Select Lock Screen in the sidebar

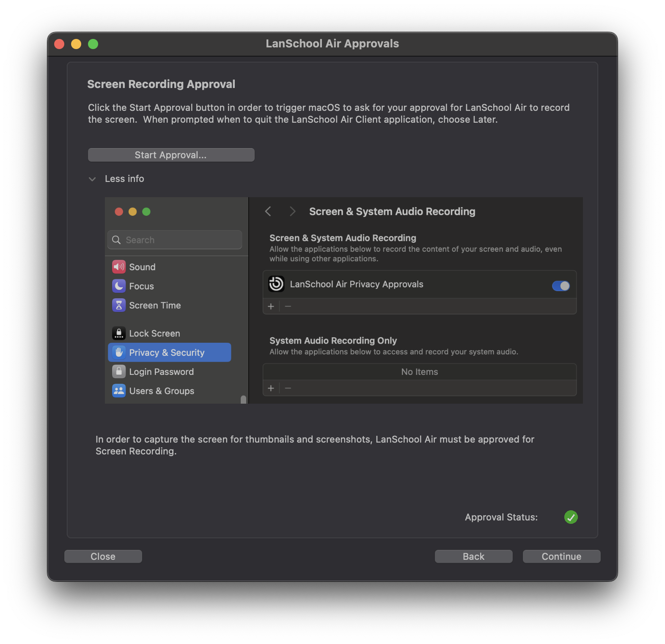(169, 333)
